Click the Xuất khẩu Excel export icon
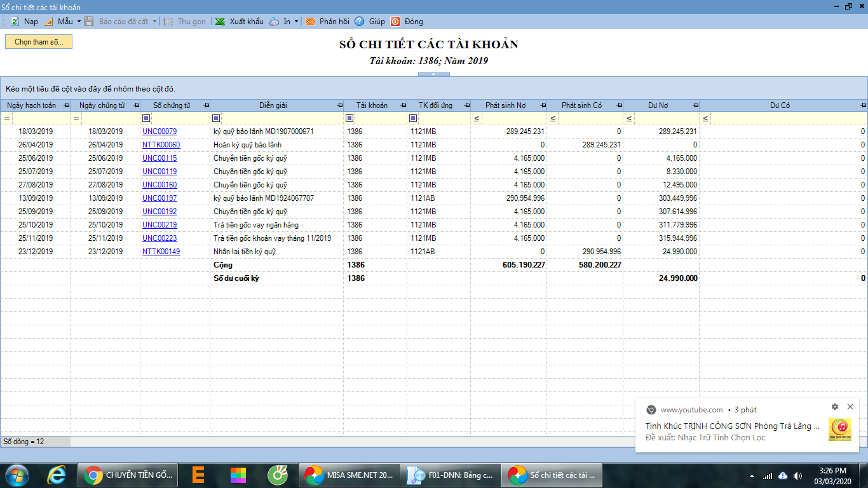 (x=220, y=22)
